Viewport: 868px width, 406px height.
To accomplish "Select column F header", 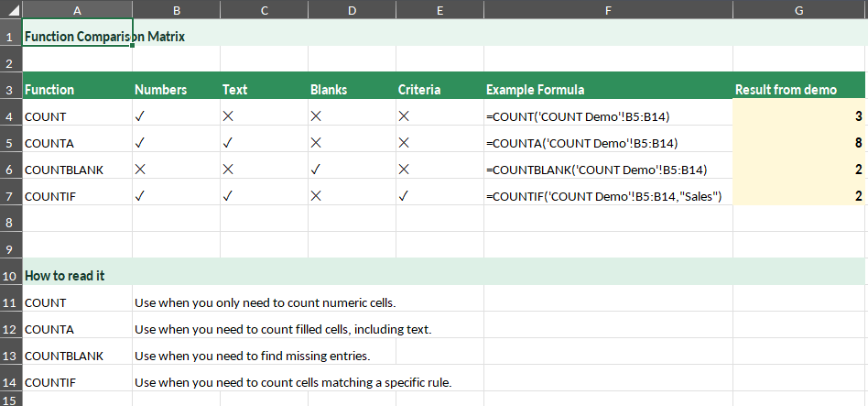I will (x=608, y=9).
